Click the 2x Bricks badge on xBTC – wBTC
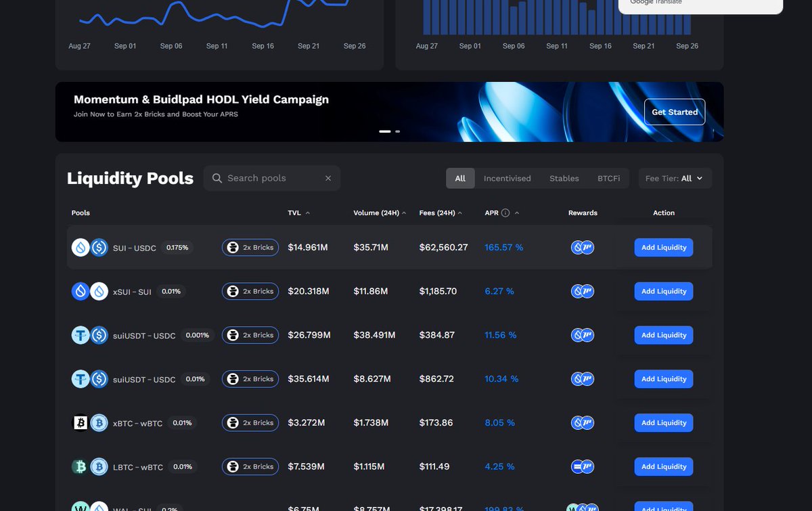Image resolution: width=812 pixels, height=511 pixels. pyautogui.click(x=250, y=423)
